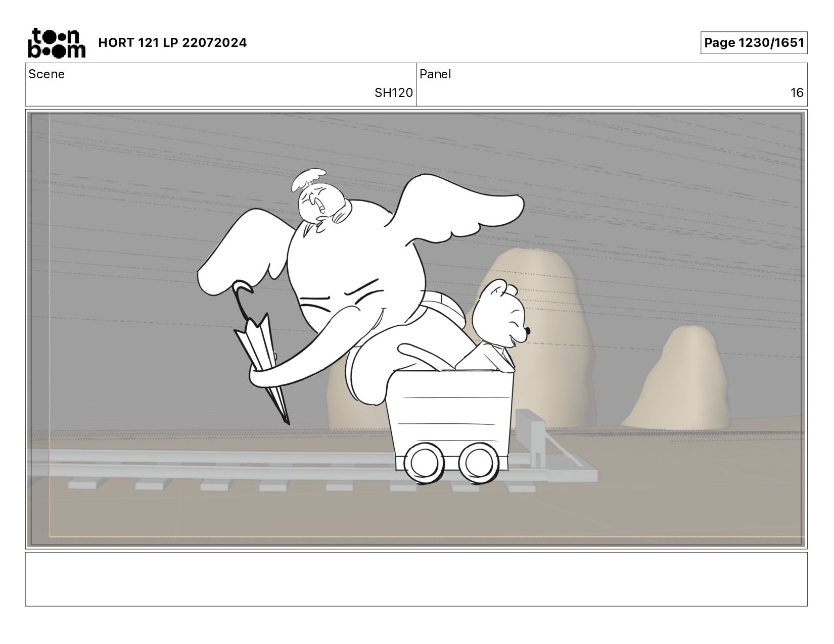834x644 pixels.
Task: Click the empty notes box below panel
Action: tap(416, 579)
